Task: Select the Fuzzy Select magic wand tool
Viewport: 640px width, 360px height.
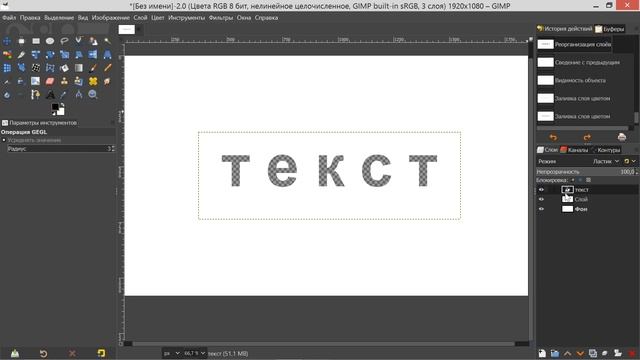Action: (x=107, y=41)
